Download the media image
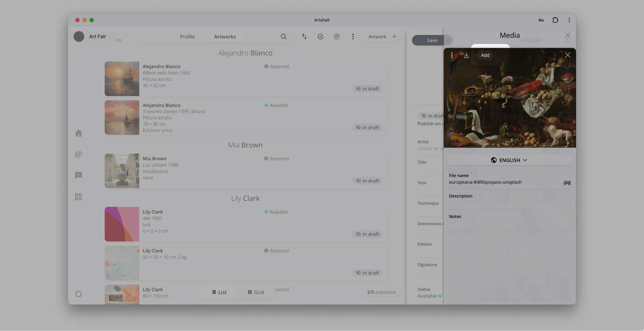The width and height of the screenshot is (644, 331). [467, 55]
